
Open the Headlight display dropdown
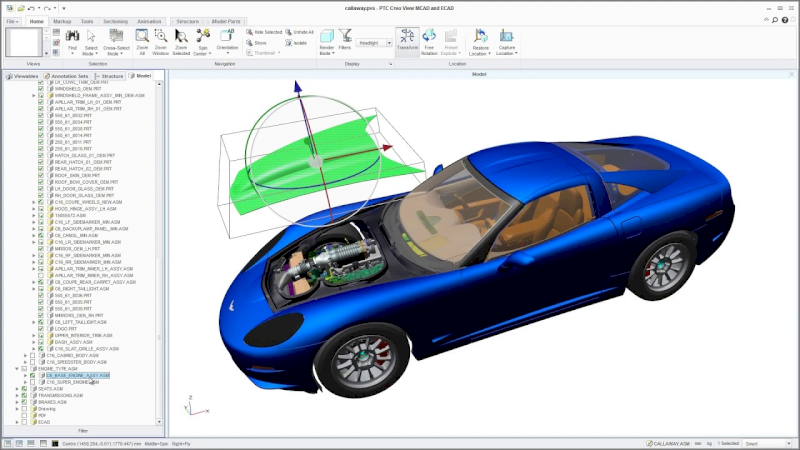point(389,43)
